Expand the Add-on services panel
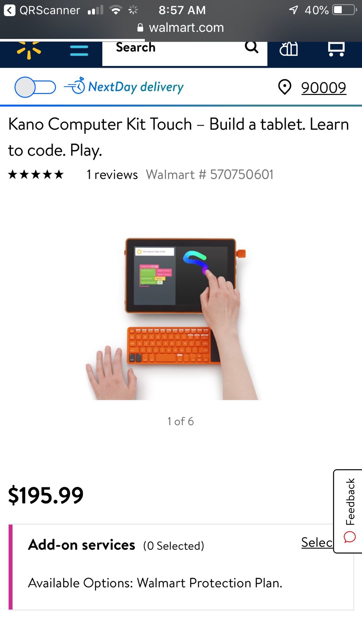This screenshot has height=644, width=362. tap(181, 567)
